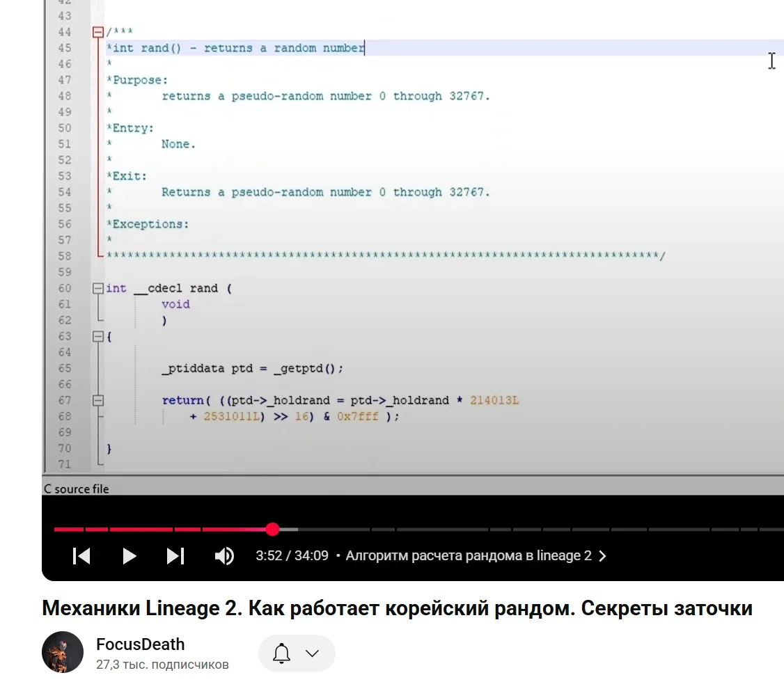This screenshot has width=784, height=682.
Task: Skip to previous video
Action: click(81, 556)
